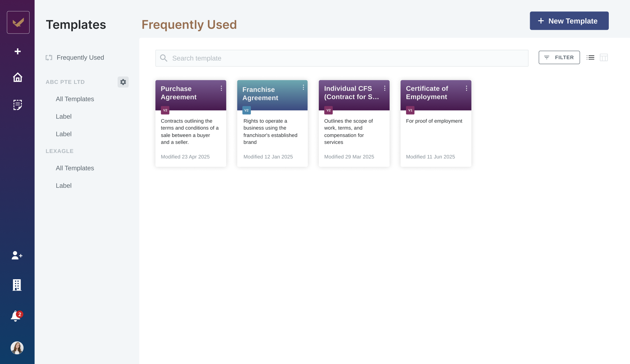Open the invite user icon

pos(17,256)
